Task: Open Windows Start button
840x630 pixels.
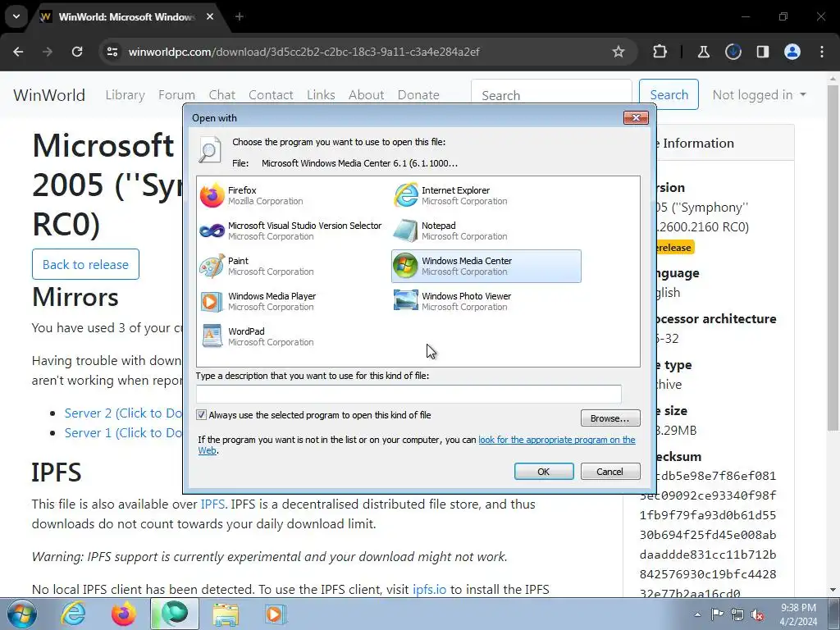Action: coord(21,614)
